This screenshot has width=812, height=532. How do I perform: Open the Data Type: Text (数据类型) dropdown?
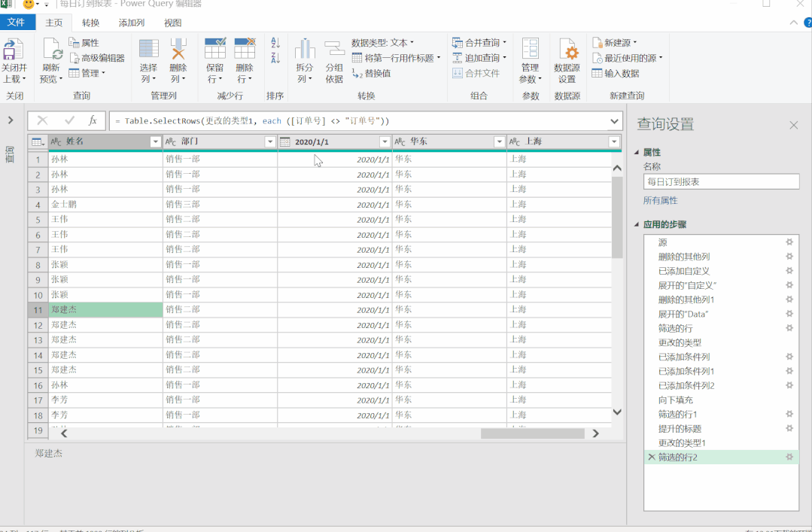[x=383, y=42]
